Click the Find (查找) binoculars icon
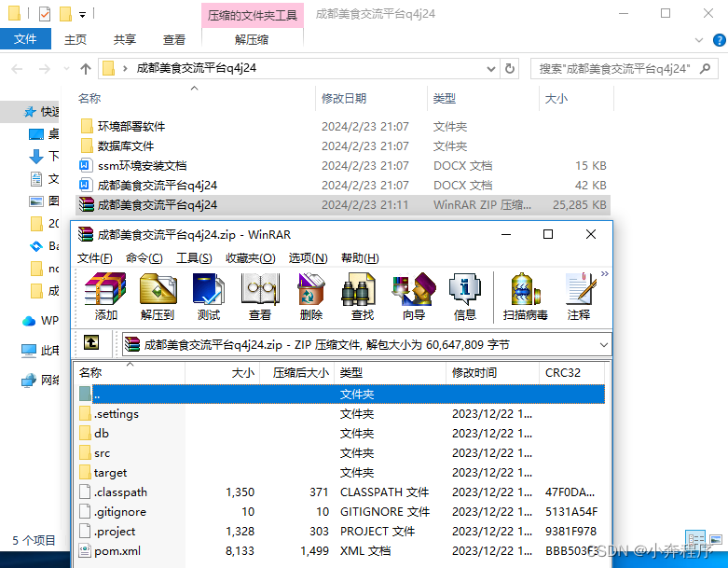This screenshot has width=728, height=568. [x=363, y=297]
